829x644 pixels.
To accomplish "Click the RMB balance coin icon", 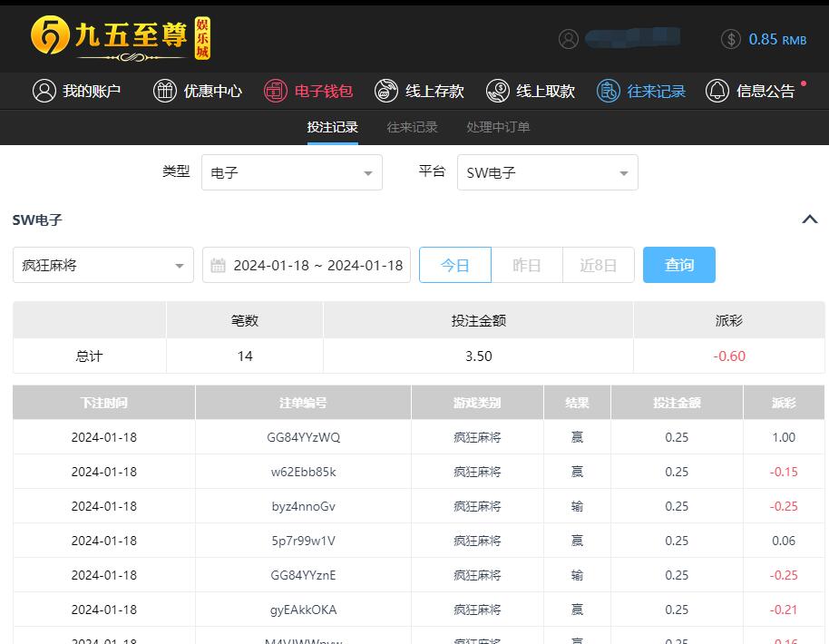I will click(731, 39).
